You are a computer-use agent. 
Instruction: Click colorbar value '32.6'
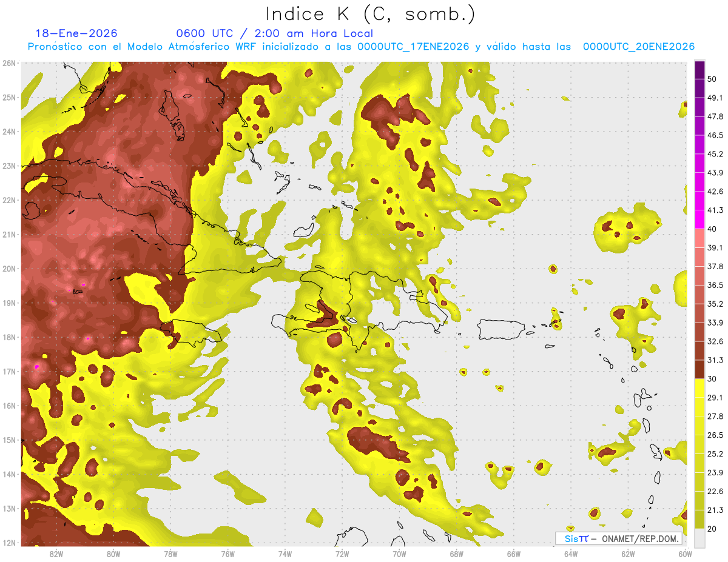pos(715,341)
